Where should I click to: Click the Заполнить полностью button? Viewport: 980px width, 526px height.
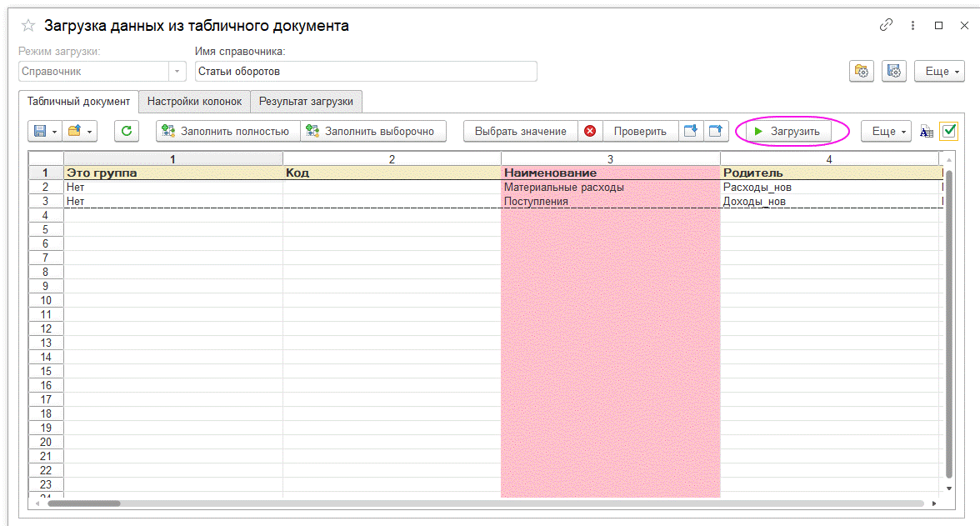(x=227, y=131)
